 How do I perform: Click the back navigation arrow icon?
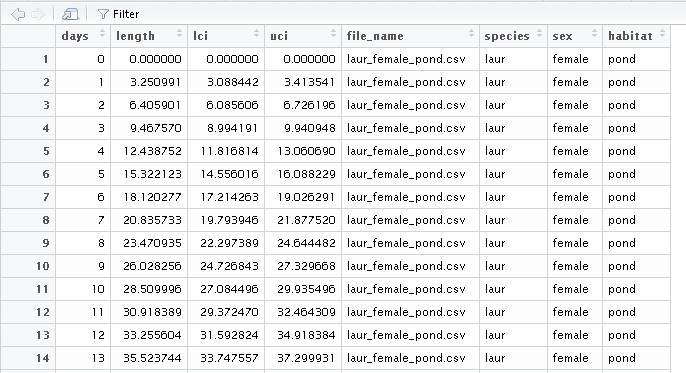[18, 14]
